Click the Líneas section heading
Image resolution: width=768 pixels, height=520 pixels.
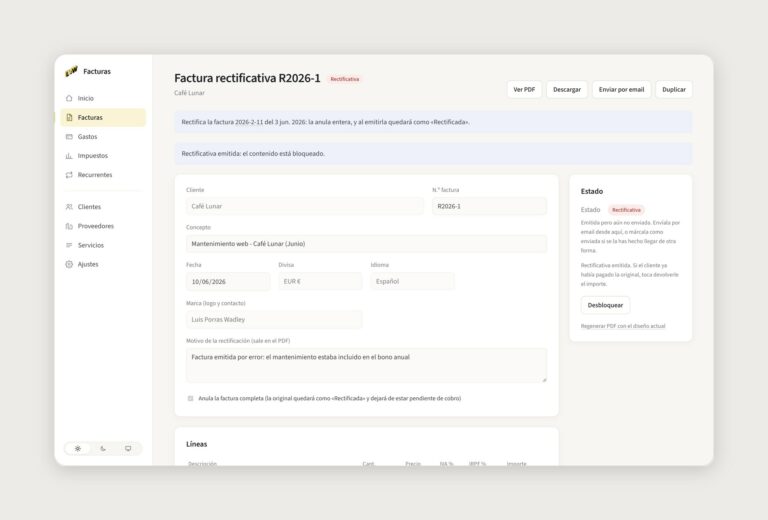[196, 444]
